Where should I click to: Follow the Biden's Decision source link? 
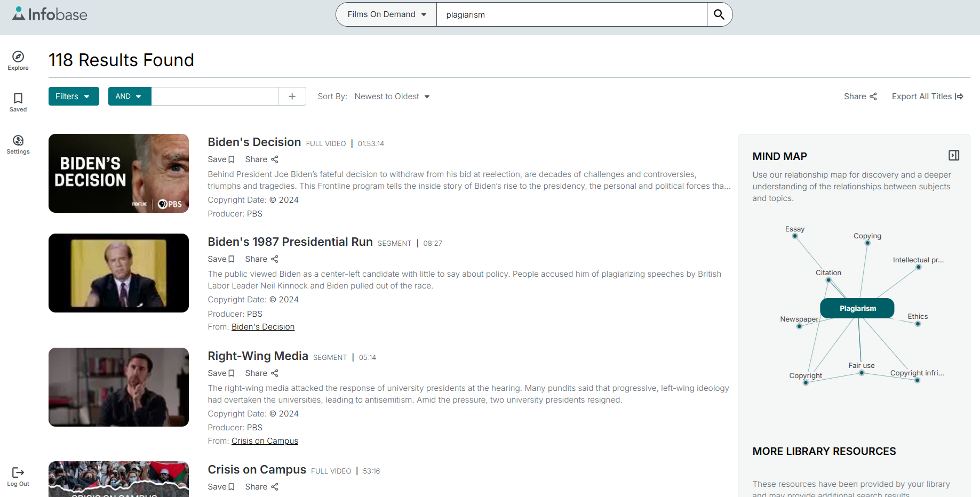click(262, 326)
